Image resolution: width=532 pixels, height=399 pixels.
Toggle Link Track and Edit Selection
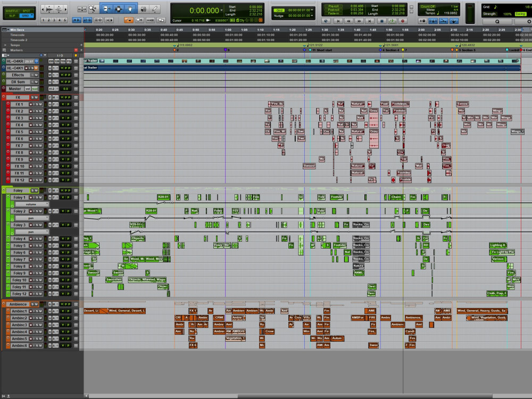(98, 20)
